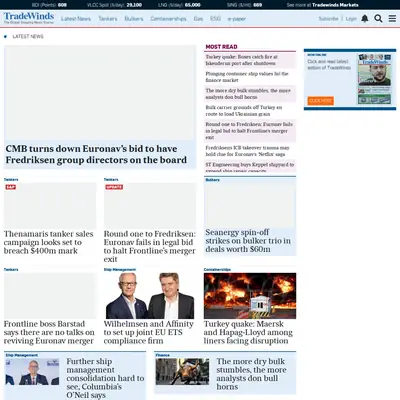The image size is (400, 400).
Task: Open Round one to Fredriksen article headline
Action: pyautogui.click(x=150, y=247)
